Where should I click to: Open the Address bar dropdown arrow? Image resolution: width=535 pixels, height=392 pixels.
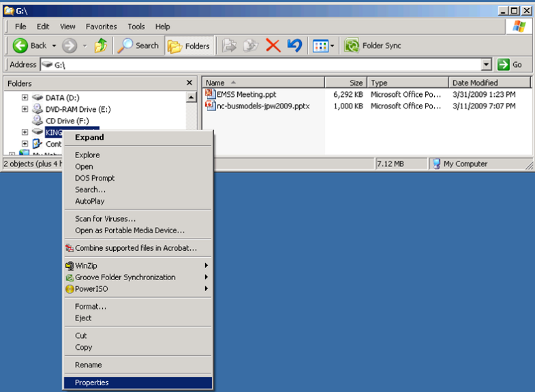[x=486, y=65]
